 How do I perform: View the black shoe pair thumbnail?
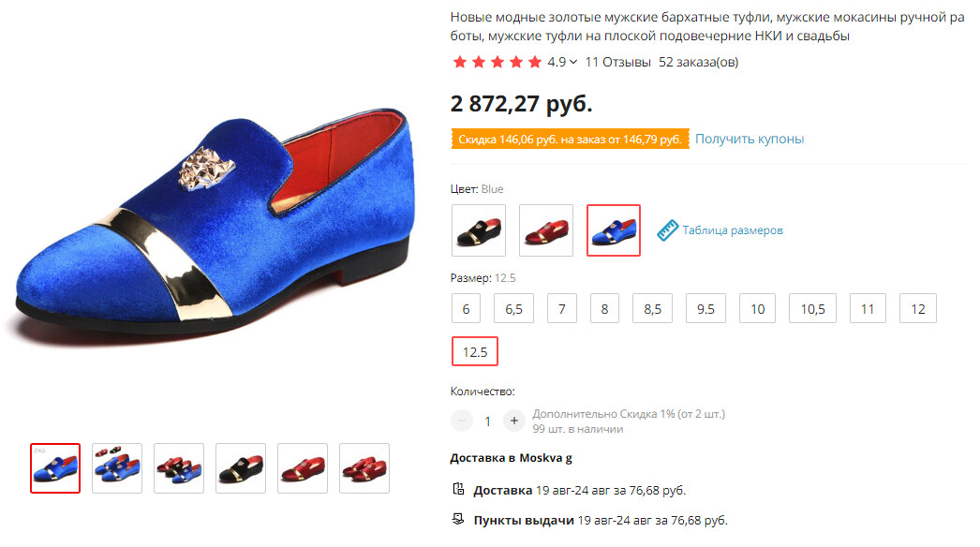pyautogui.click(x=241, y=468)
